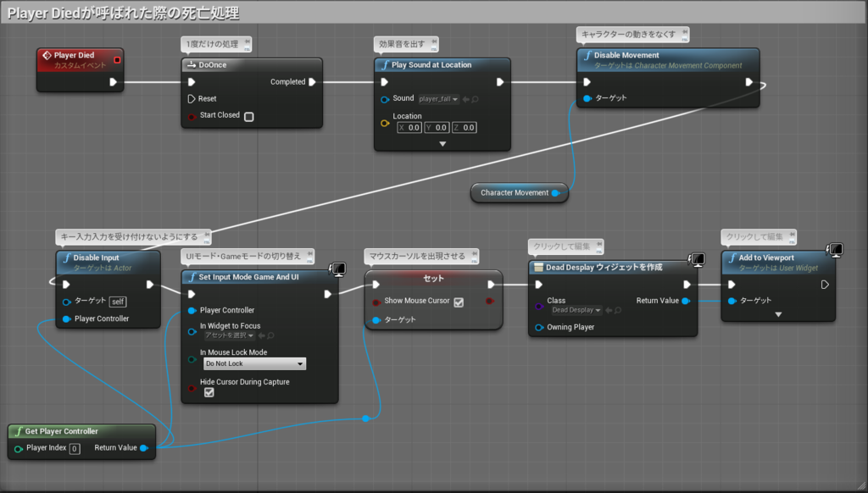Click Disable Input Player Controller pin

[66, 319]
